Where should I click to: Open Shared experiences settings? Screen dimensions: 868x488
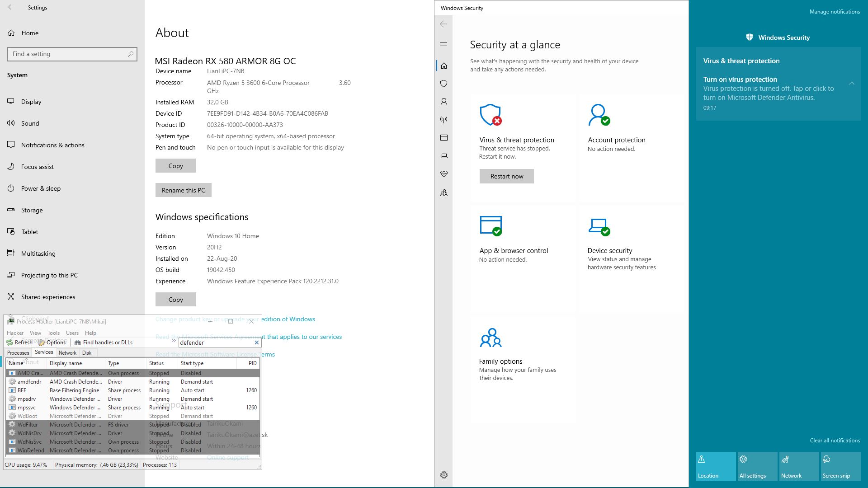pyautogui.click(x=72, y=297)
